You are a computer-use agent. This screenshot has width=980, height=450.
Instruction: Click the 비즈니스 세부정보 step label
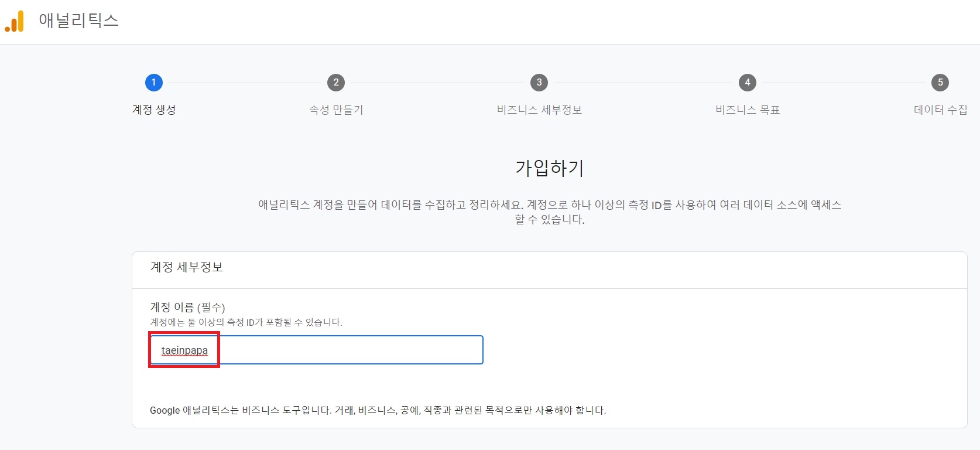(x=539, y=110)
